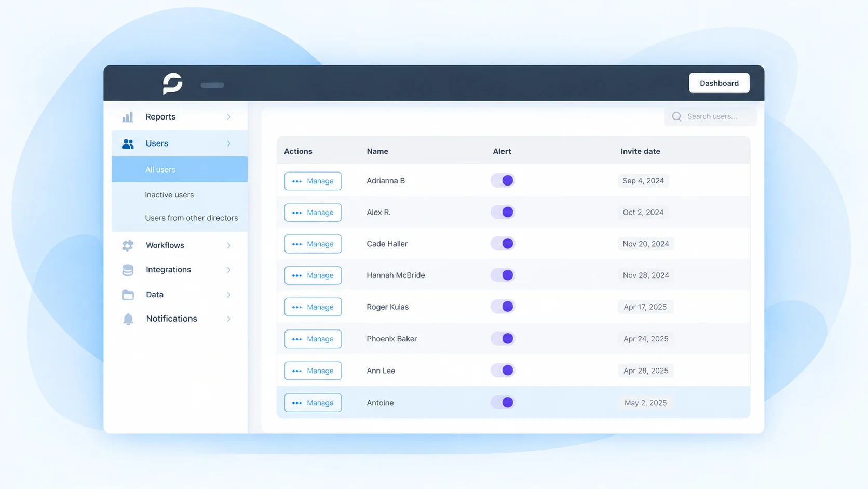Click the Notifications bell icon
This screenshot has height=489, width=868.
coord(128,319)
